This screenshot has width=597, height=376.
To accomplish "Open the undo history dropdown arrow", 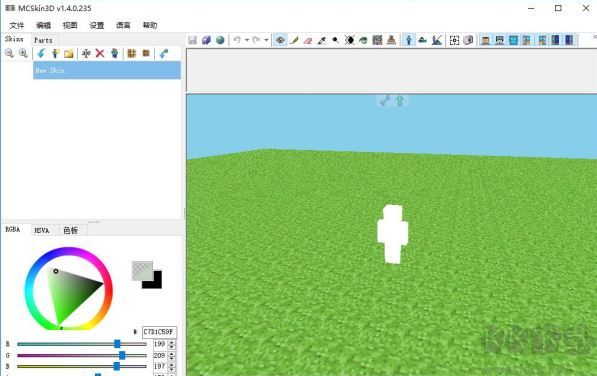I will coord(247,40).
